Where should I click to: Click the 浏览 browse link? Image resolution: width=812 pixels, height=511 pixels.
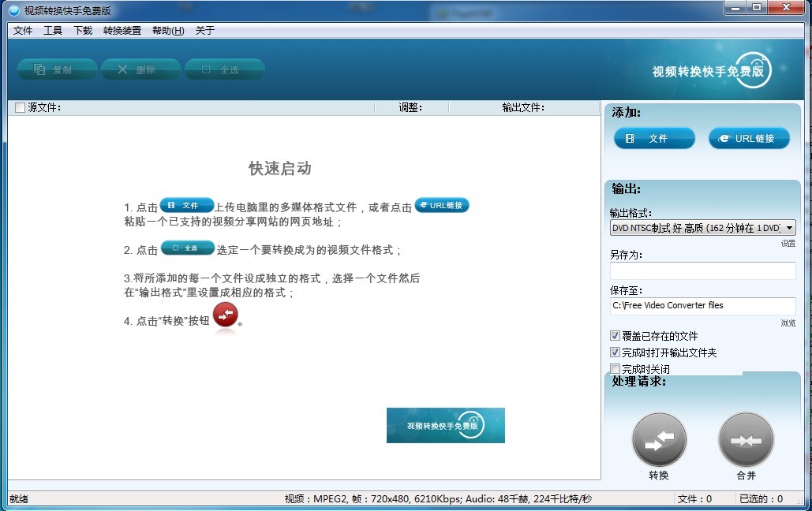(x=788, y=323)
